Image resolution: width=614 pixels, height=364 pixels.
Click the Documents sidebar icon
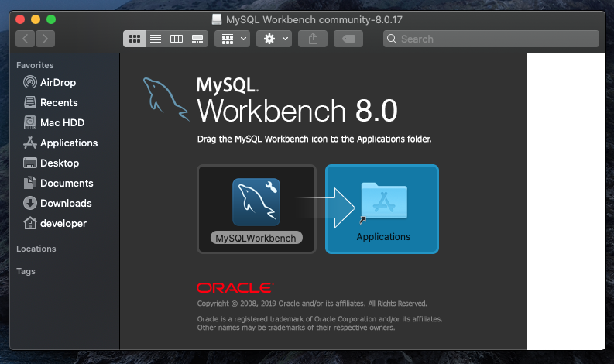[30, 183]
